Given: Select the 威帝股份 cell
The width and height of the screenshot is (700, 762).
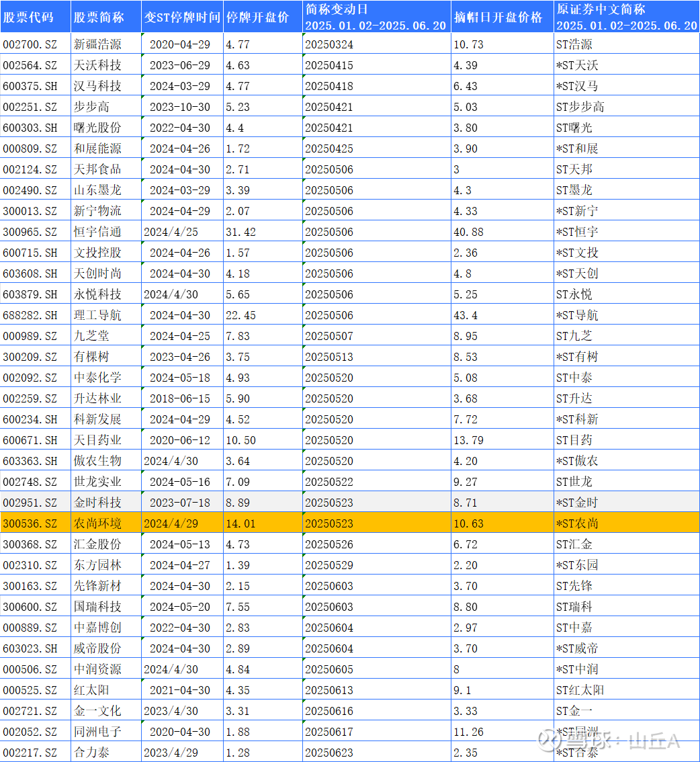Looking at the screenshot, I should (x=106, y=648).
